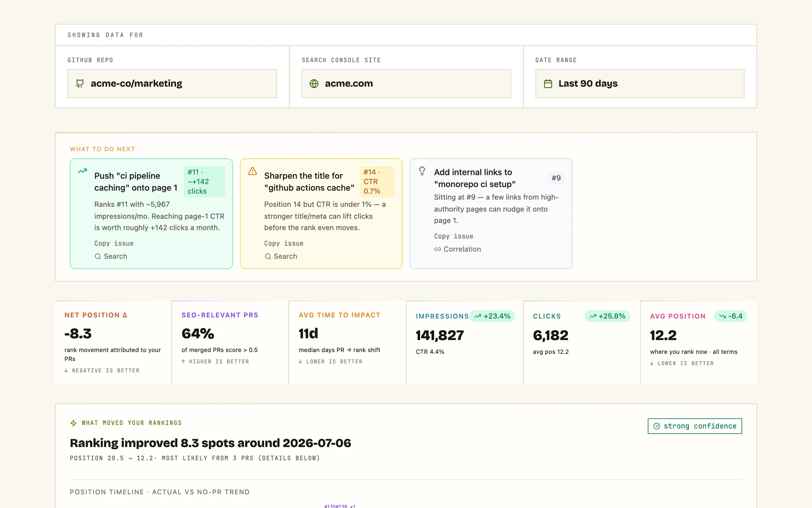Click the check-circle icon in strong confidence badge
This screenshot has height=508, width=812.
[x=657, y=426]
